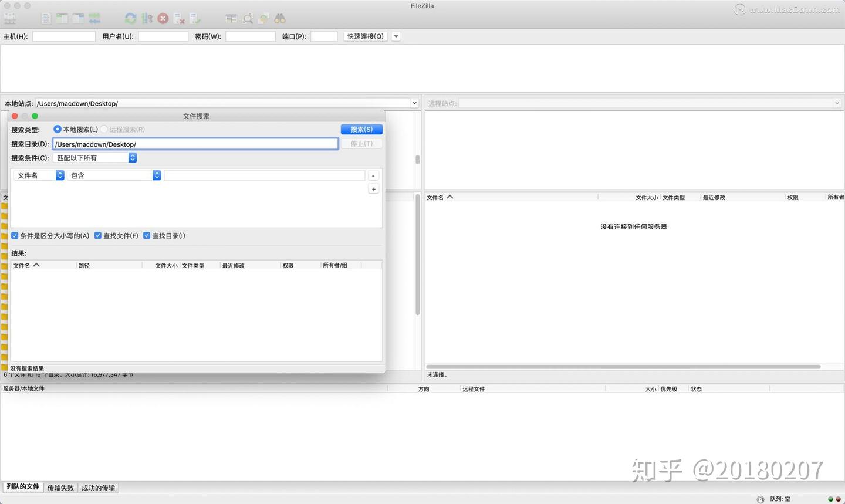Toggle synchronized browsing icon
845x504 pixels.
(x=263, y=18)
